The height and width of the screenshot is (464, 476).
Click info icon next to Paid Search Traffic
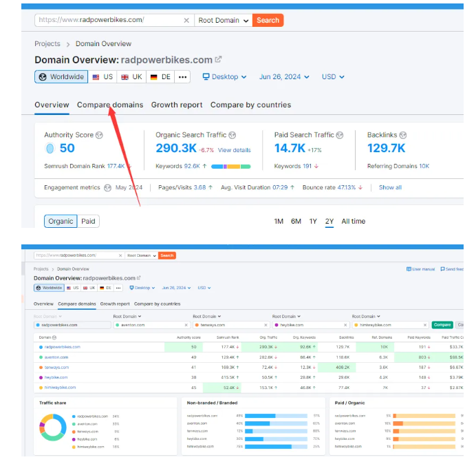[340, 135]
